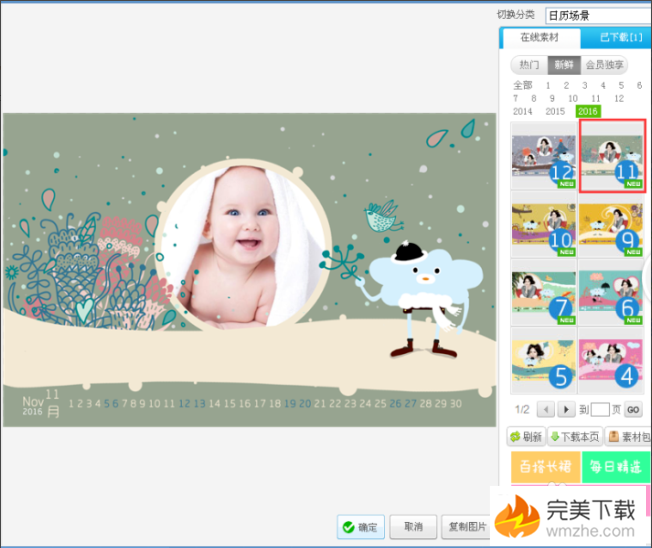The image size is (652, 548).
Task: Filter templates by month 9
Action: (552, 99)
